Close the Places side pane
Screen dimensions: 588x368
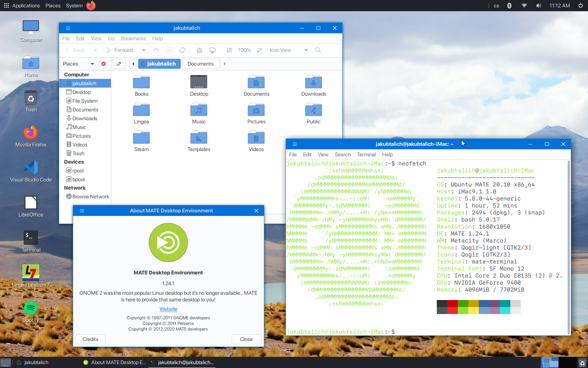[x=104, y=64]
